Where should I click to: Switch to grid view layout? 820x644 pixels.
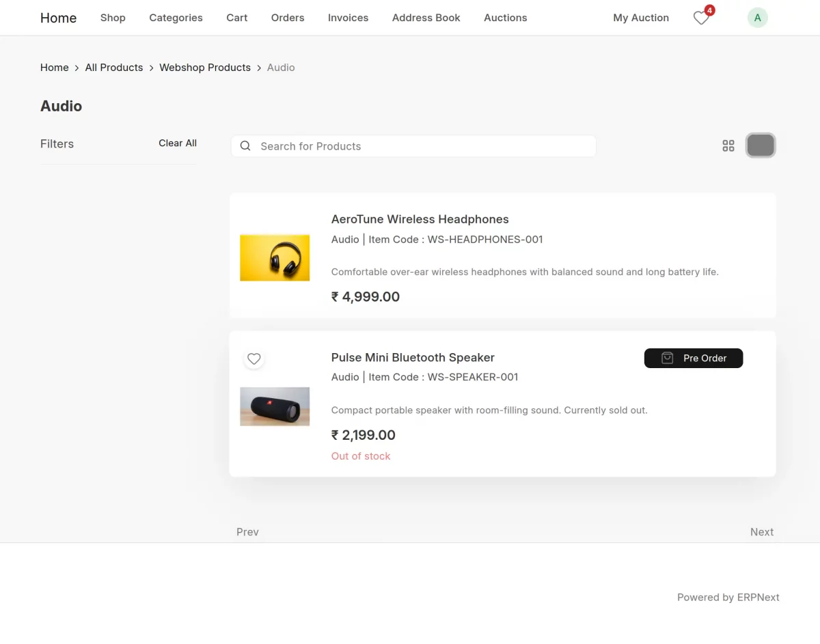[x=728, y=145]
